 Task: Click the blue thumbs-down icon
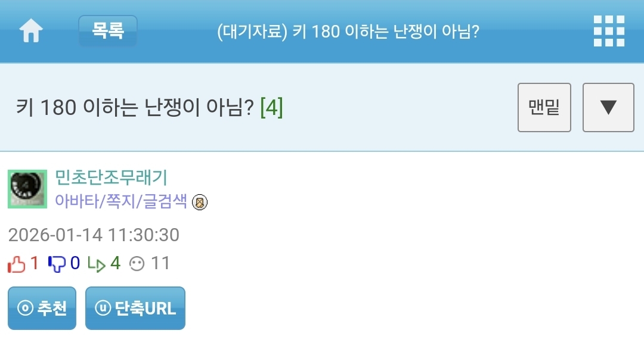click(57, 264)
